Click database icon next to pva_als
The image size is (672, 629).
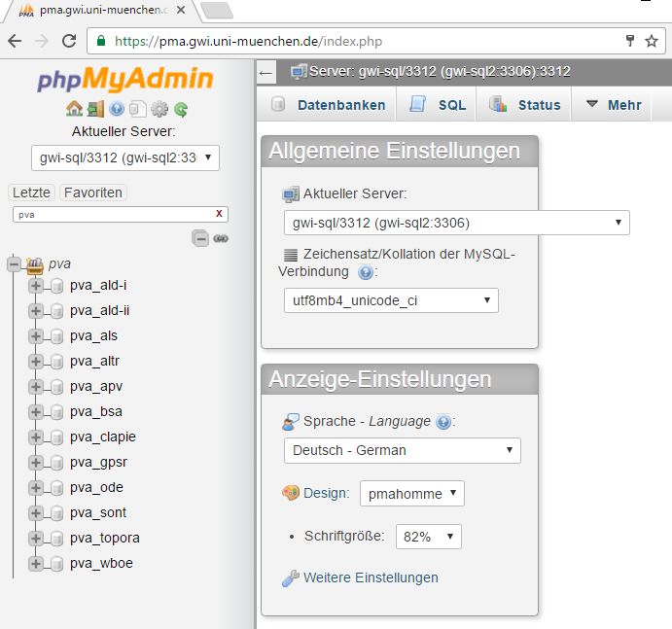point(56,336)
